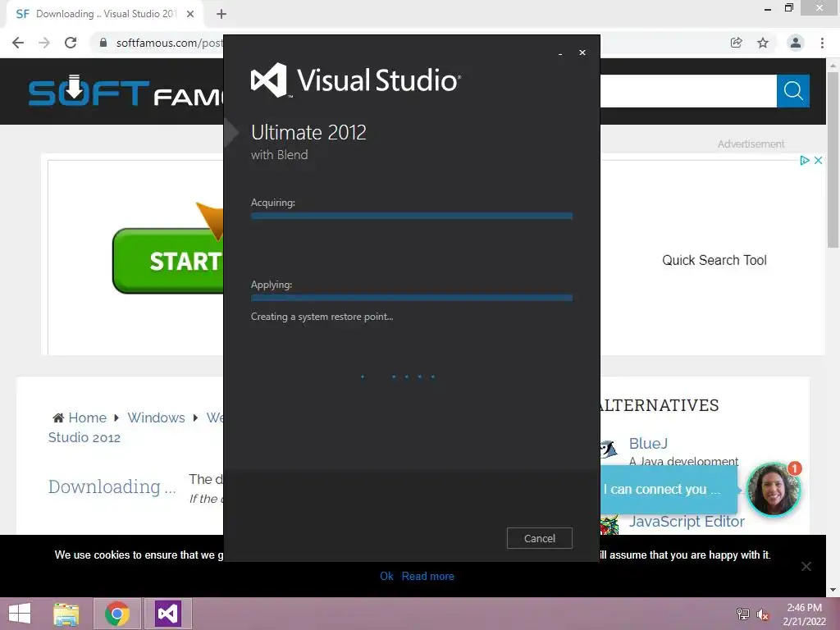The height and width of the screenshot is (630, 840).
Task: Click the page vertical scrollbar
Action: (833, 161)
